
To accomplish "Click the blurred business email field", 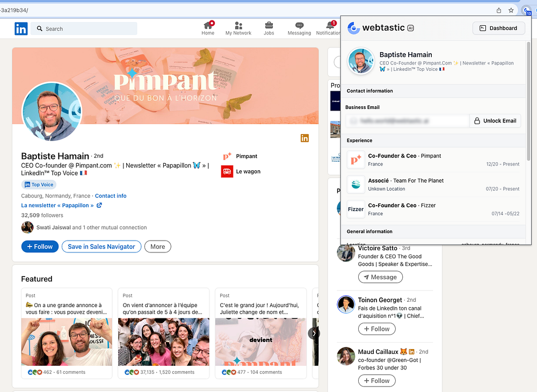I will 408,121.
